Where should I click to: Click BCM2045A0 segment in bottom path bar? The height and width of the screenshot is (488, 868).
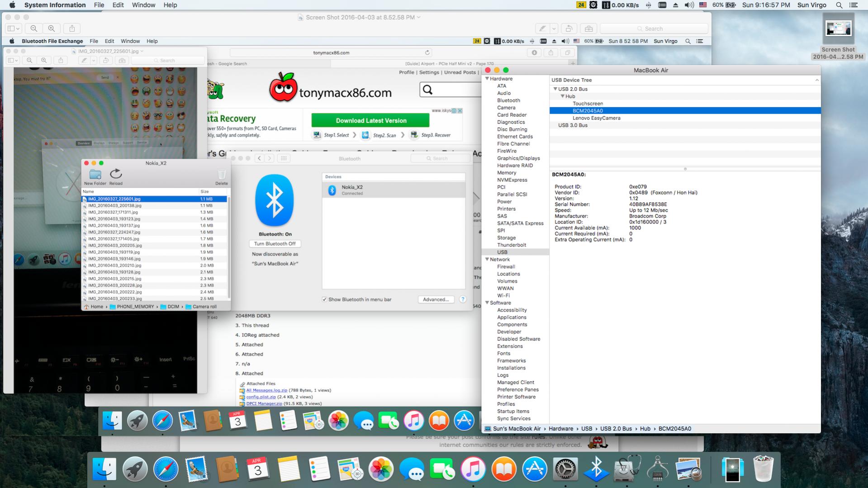click(x=675, y=429)
